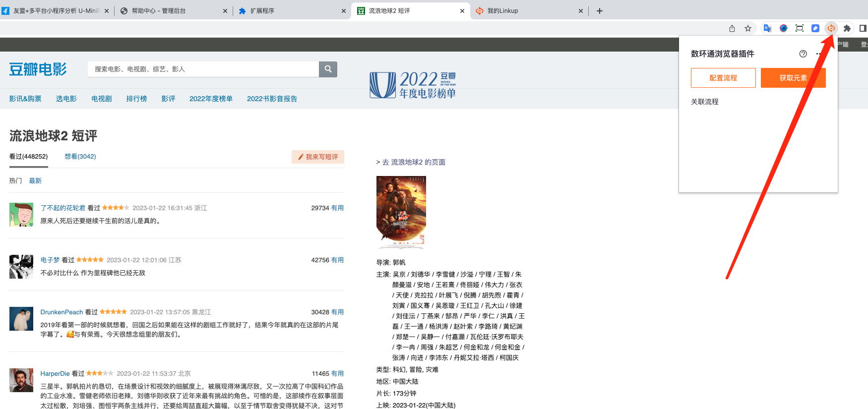Open a new browser tab
The width and height of the screenshot is (868, 409).
click(x=600, y=11)
